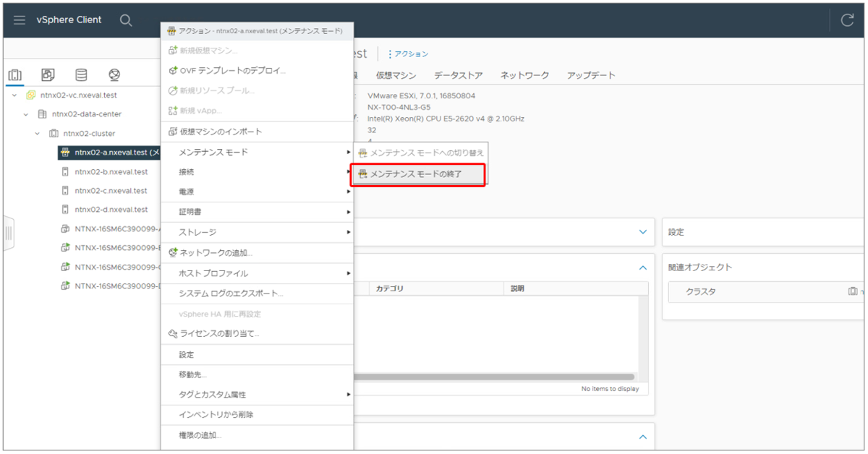Open the 電源 submenu
Image resolution: width=868 pixels, height=454 pixels.
click(x=257, y=192)
